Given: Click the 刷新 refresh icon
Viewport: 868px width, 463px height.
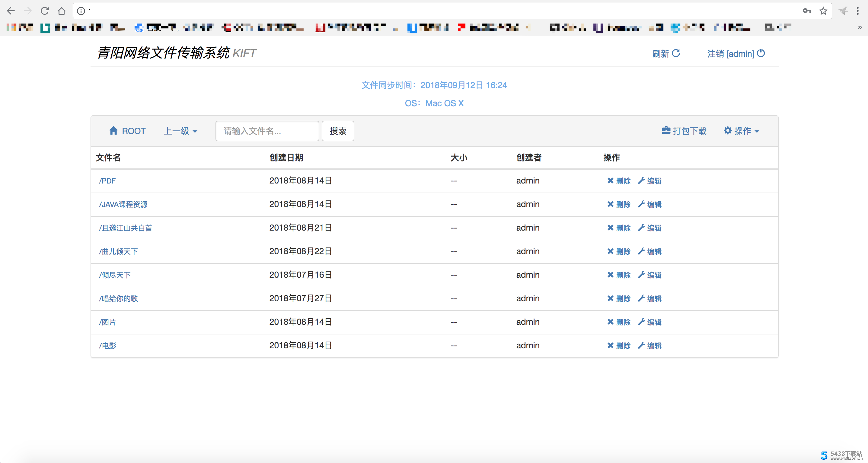Looking at the screenshot, I should pyautogui.click(x=677, y=54).
